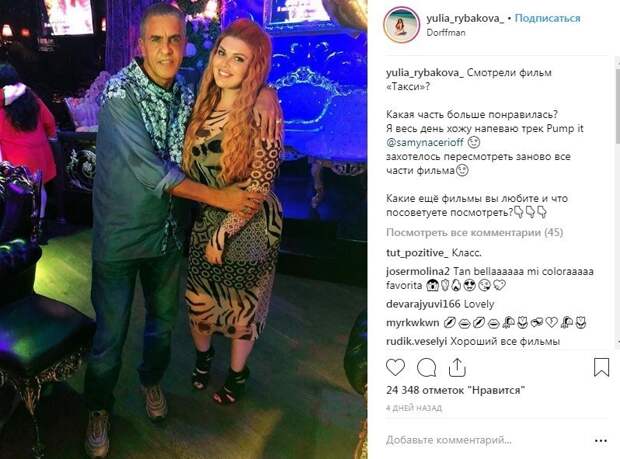This screenshot has height=459, width=620.
Task: Open the @samynacerioff mention
Action: (425, 142)
